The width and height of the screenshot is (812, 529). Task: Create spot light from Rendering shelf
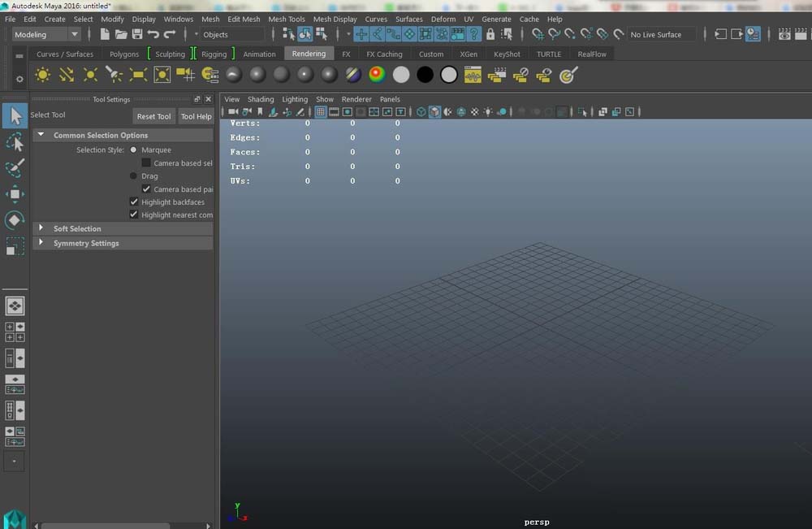point(114,75)
